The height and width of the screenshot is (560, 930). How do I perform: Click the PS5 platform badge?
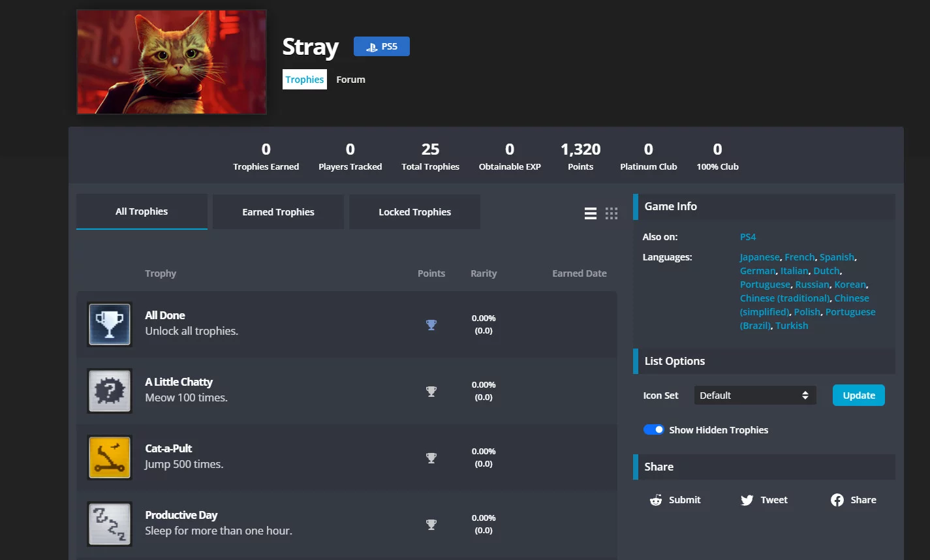point(382,46)
